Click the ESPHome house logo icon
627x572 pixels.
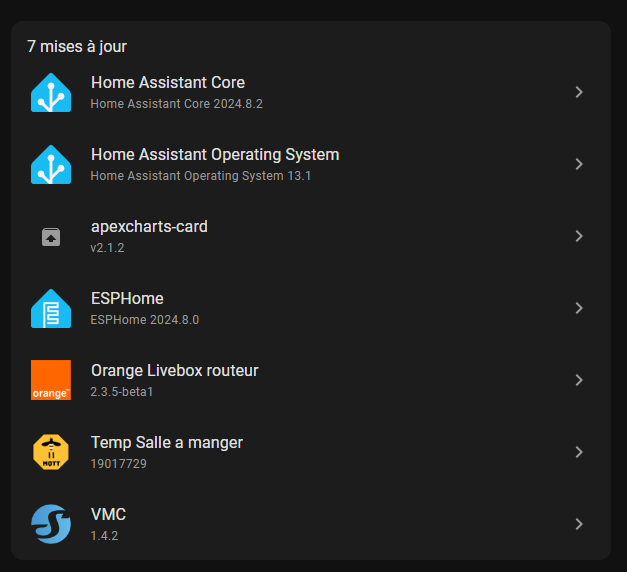[x=51, y=308]
